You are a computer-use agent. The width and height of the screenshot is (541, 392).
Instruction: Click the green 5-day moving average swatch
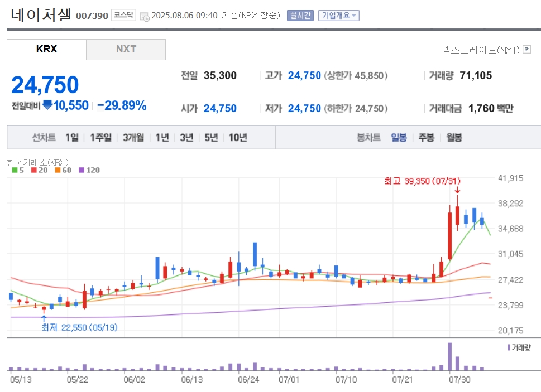pyautogui.click(x=15, y=170)
